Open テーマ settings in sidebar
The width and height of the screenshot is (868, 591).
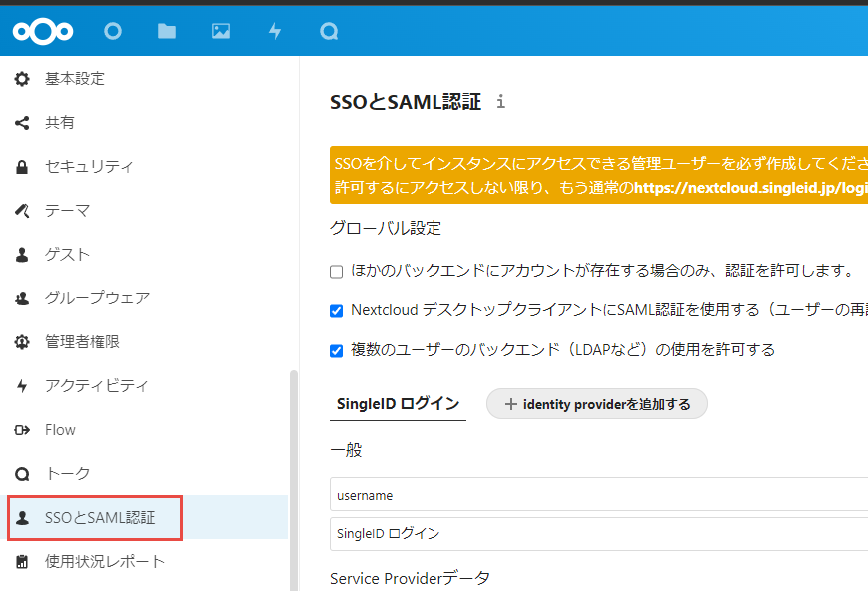(67, 211)
